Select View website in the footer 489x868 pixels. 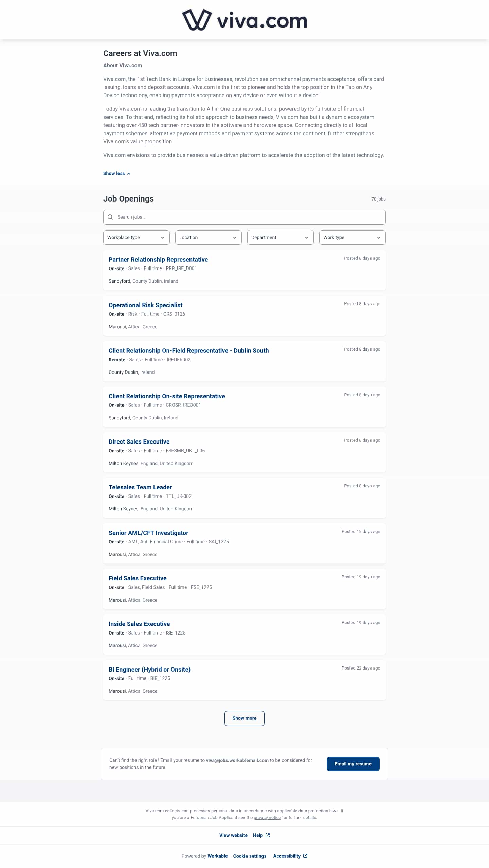pos(233,835)
